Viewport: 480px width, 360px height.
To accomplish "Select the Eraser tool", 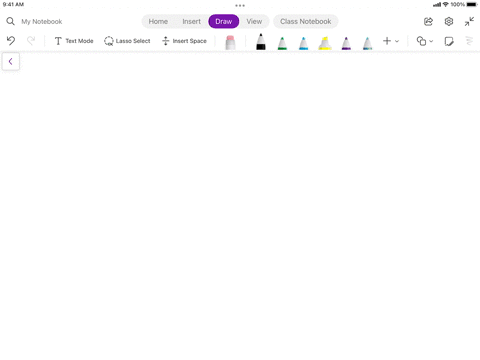I will [x=230, y=42].
